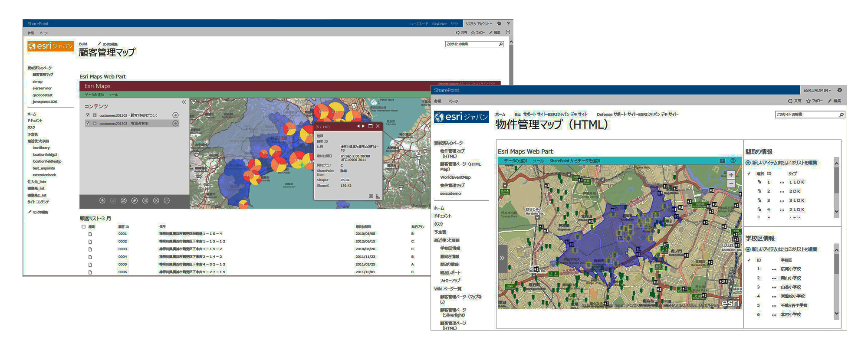Toggle select-all checkbox in 顧客リスト table header
This screenshot has width=868, height=347.
(x=83, y=226)
